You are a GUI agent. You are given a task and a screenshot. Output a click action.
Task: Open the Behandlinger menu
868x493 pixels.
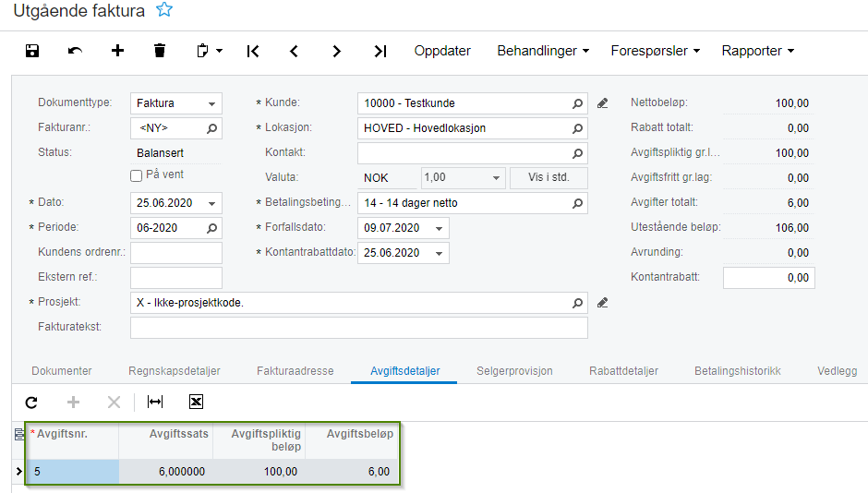[543, 51]
